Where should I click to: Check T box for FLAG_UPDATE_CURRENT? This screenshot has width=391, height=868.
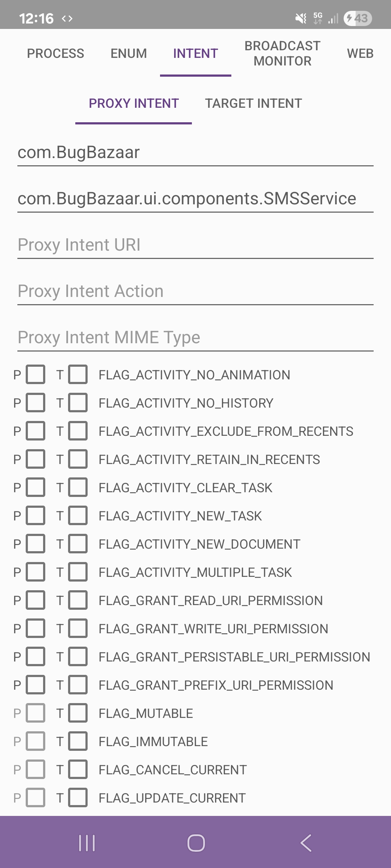pyautogui.click(x=78, y=798)
